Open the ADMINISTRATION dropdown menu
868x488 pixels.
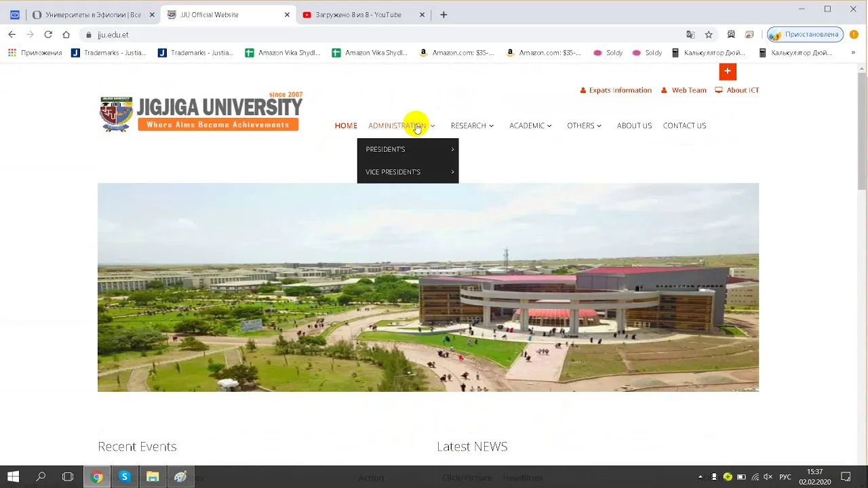(401, 125)
